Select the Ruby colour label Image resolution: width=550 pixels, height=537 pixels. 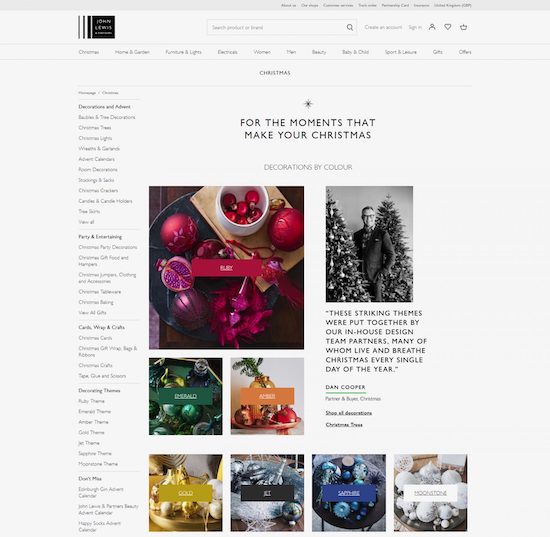[x=227, y=268]
